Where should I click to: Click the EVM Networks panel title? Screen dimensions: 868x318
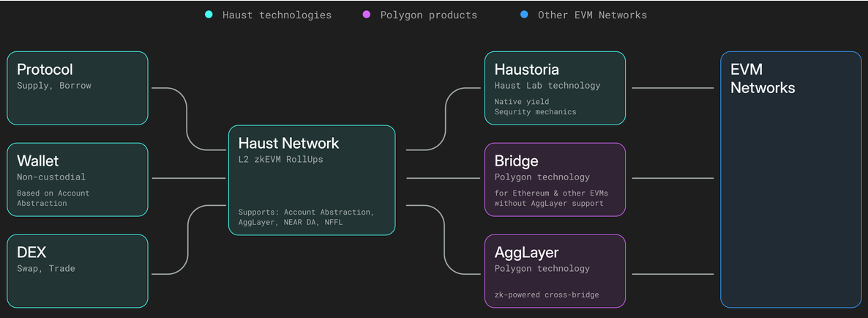tap(763, 78)
